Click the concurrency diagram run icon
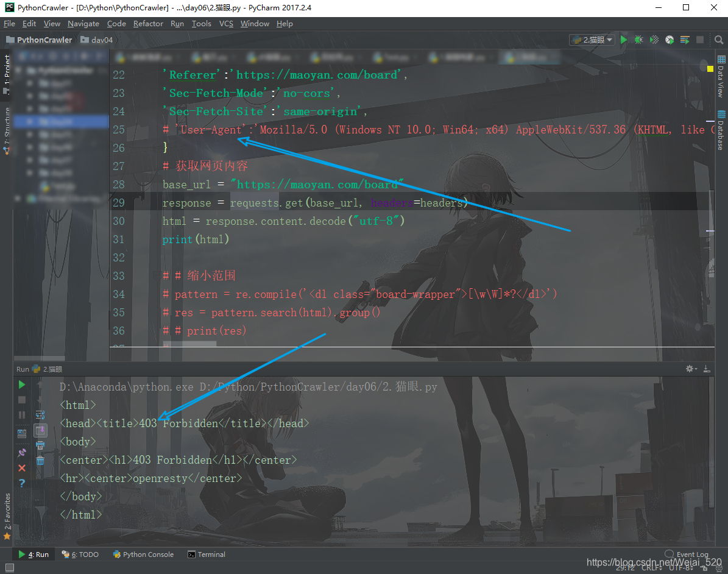728x574 pixels. [x=685, y=40]
